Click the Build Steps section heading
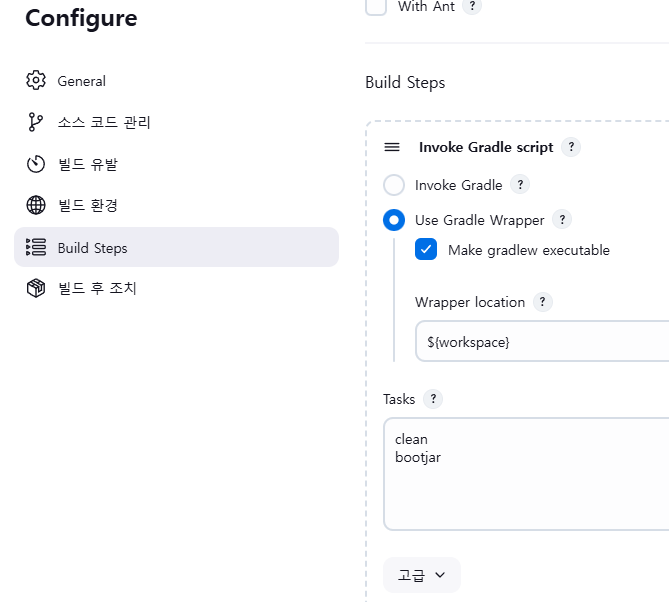The image size is (669, 602). pos(405,82)
